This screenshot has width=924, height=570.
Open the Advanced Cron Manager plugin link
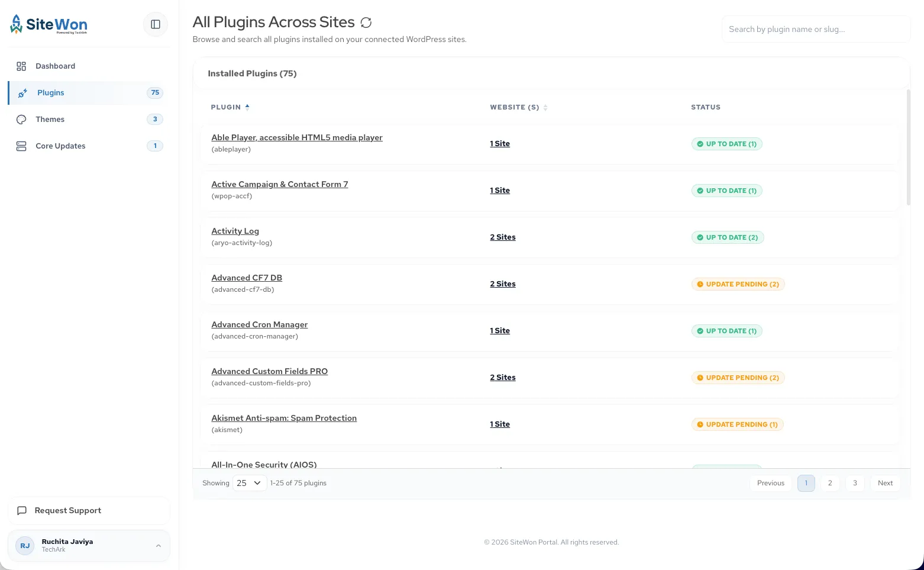tap(260, 324)
